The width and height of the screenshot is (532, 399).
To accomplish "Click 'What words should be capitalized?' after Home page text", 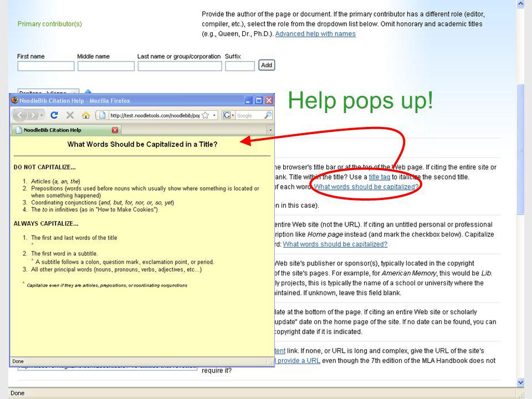I will click(335, 244).
